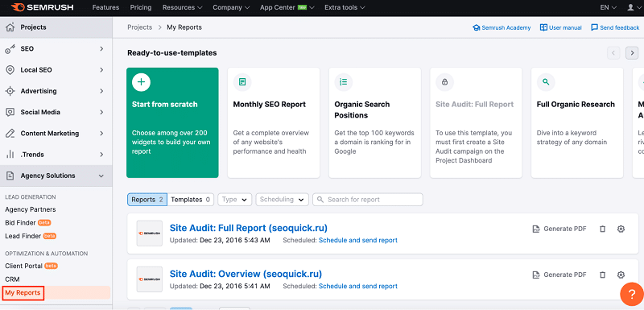Click the Send feedback link
The image size is (644, 310).
coord(615,27)
